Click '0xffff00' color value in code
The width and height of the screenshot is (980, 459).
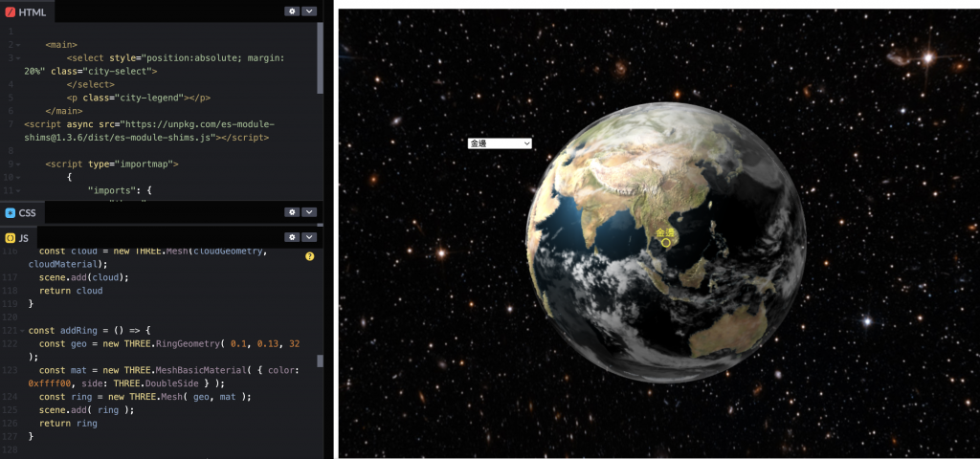coord(49,383)
